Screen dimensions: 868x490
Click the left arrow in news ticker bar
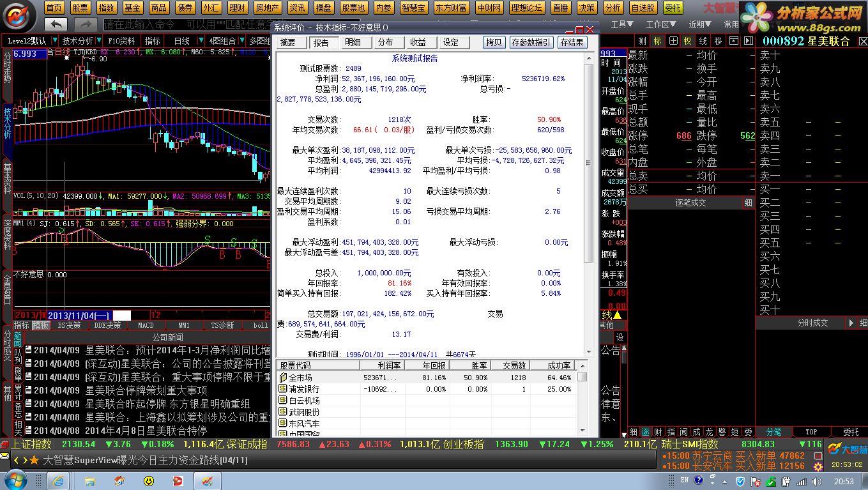pyautogui.click(x=16, y=460)
